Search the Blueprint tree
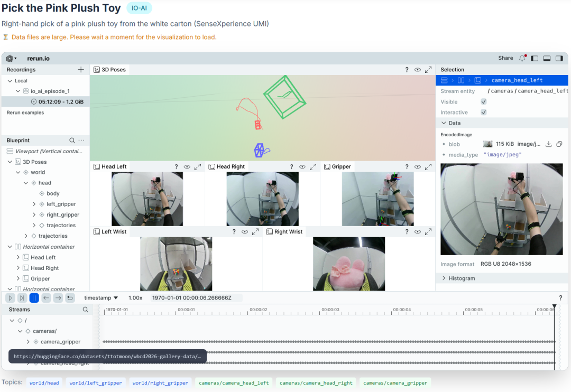The image size is (571, 392). click(72, 141)
